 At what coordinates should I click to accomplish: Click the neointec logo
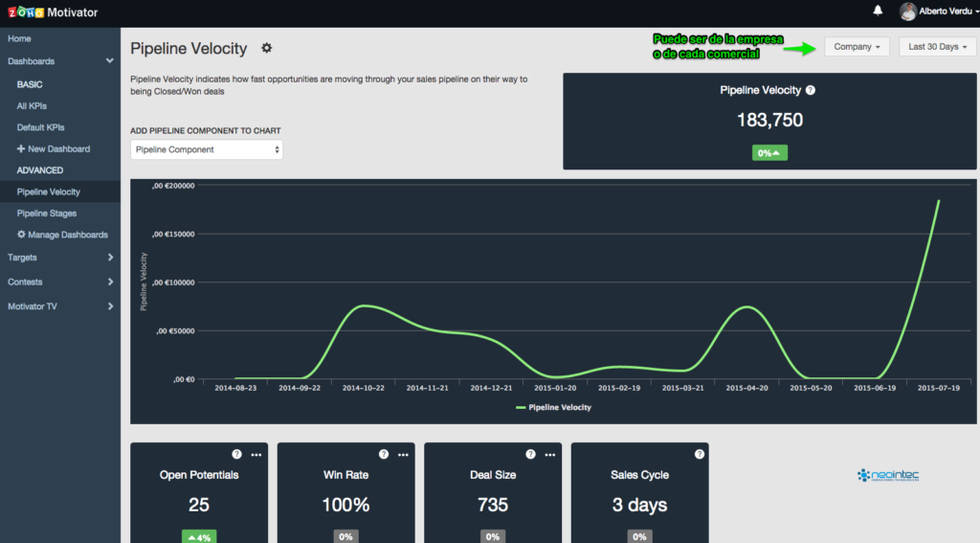coord(887,475)
